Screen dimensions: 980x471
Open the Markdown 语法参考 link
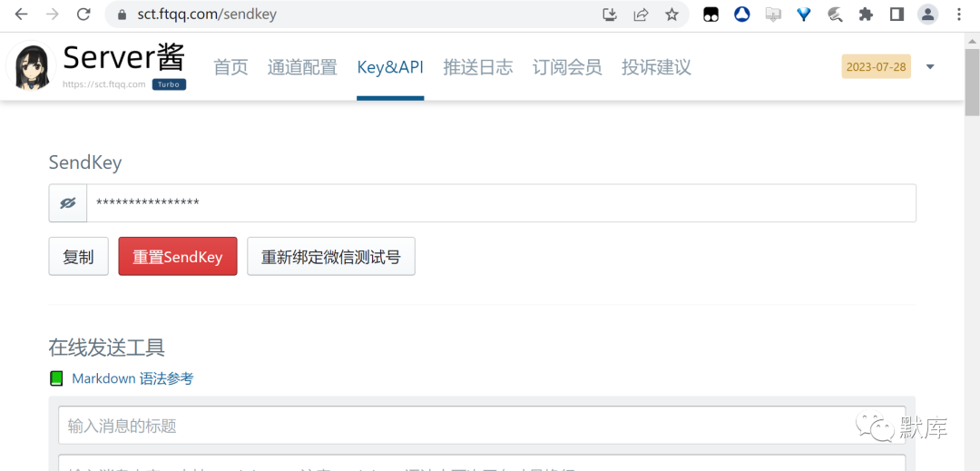[132, 378]
